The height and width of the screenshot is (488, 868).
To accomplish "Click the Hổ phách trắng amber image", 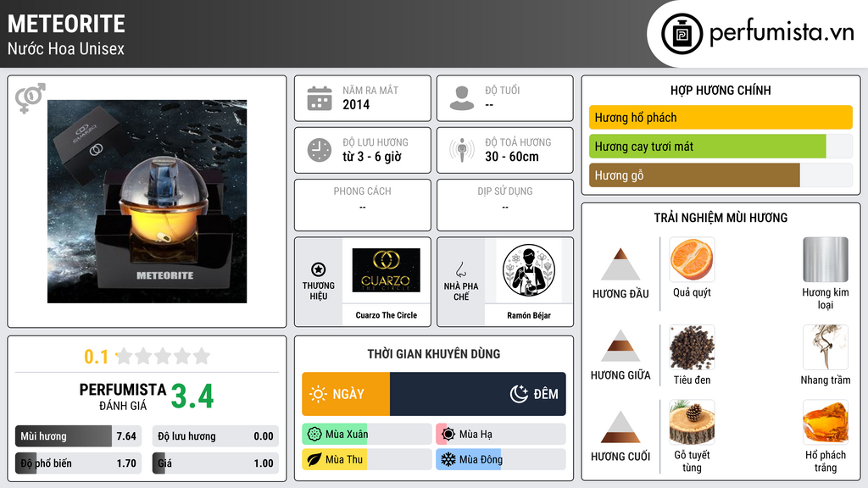I will [826, 422].
